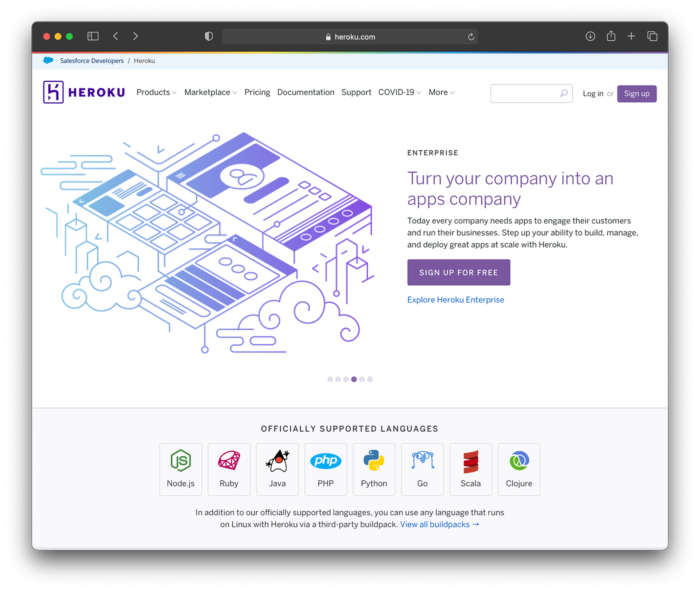This screenshot has height=592, width=700.
Task: Select the PHP language tile
Action: tap(325, 469)
